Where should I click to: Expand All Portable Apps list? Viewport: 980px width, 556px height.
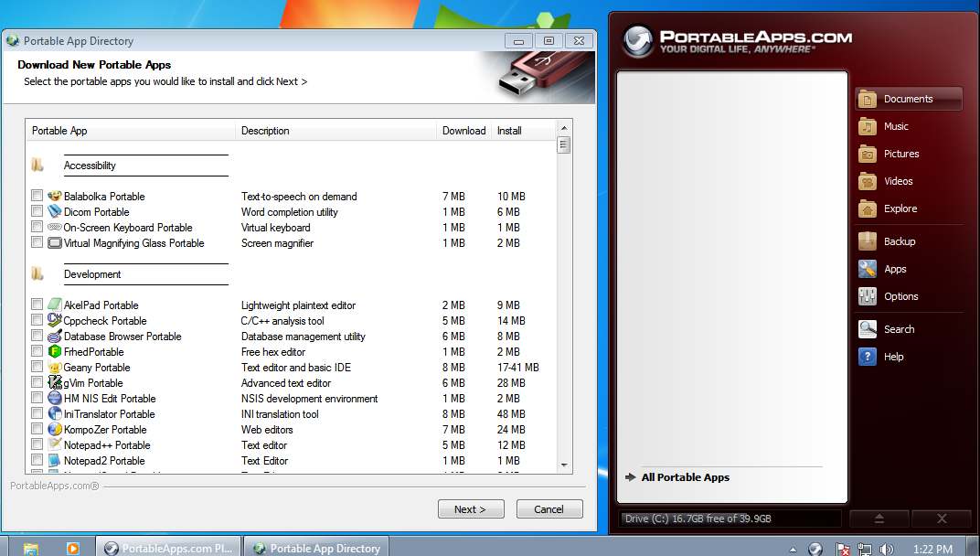pyautogui.click(x=685, y=477)
